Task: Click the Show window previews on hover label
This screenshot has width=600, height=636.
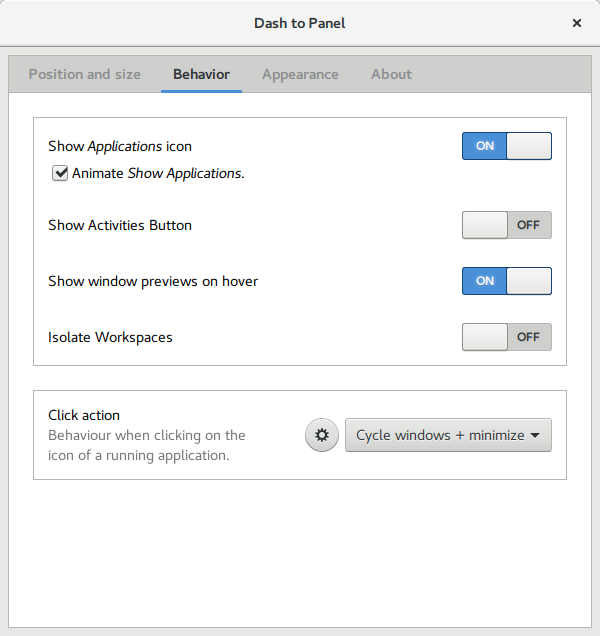Action: point(153,281)
